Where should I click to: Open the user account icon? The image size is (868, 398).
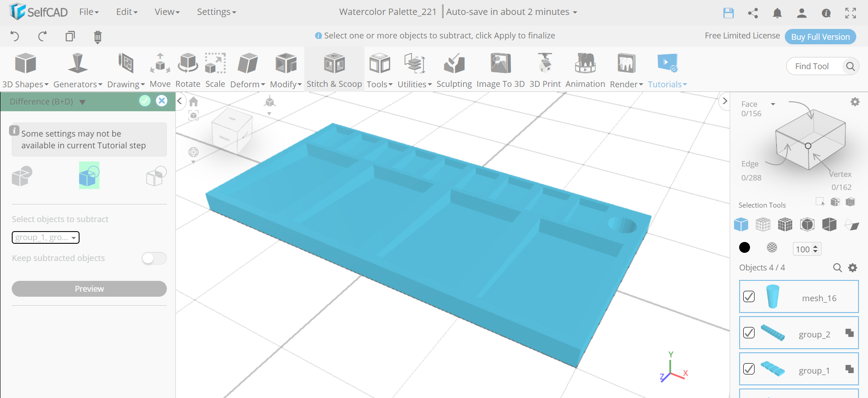point(802,13)
